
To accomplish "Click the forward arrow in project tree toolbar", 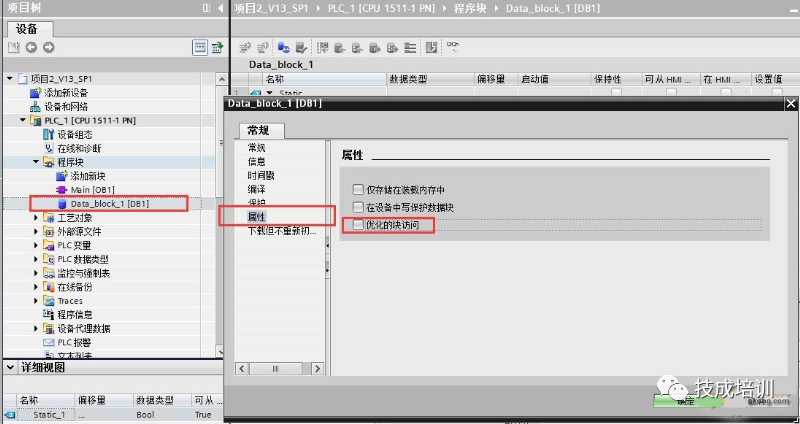I will 48,47.
